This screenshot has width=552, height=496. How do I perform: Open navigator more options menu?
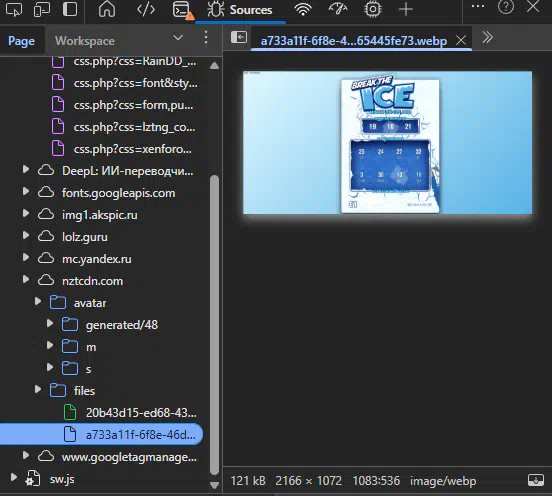pos(206,37)
